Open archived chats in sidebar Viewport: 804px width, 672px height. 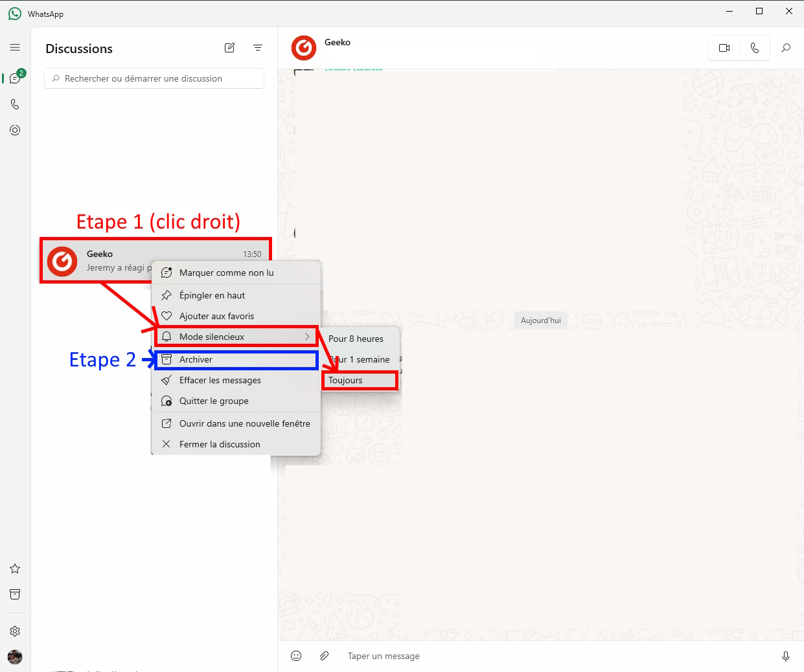15,594
